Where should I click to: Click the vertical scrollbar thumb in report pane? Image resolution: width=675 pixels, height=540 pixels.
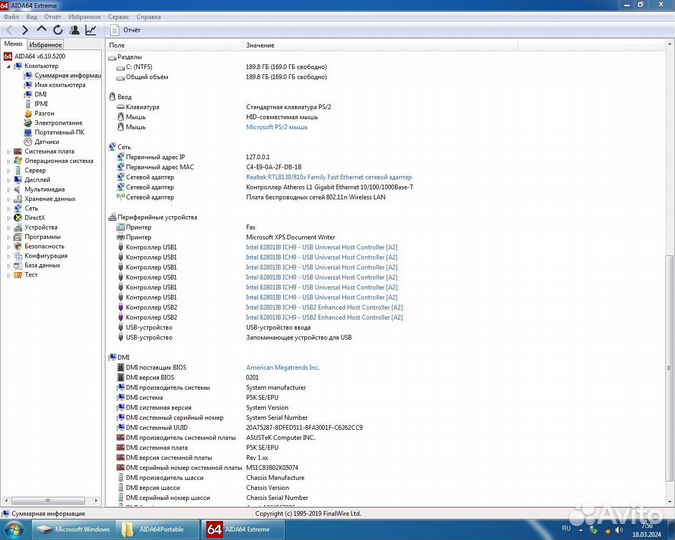coord(669,368)
